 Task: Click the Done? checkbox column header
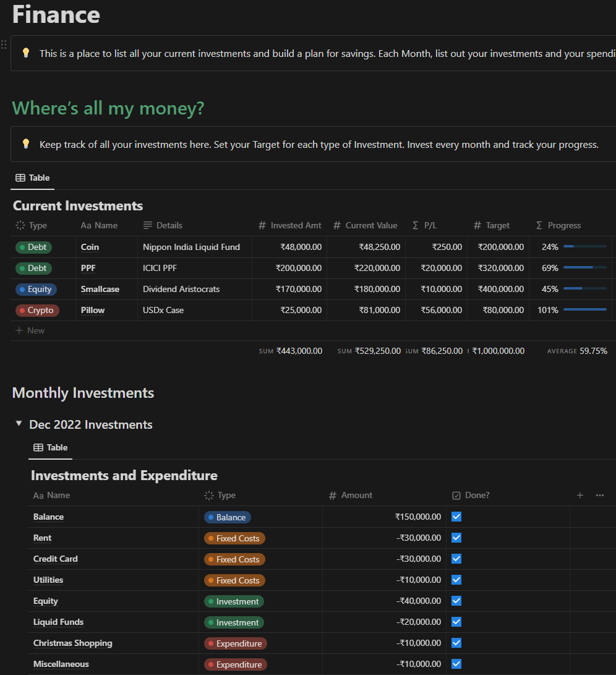pos(471,496)
